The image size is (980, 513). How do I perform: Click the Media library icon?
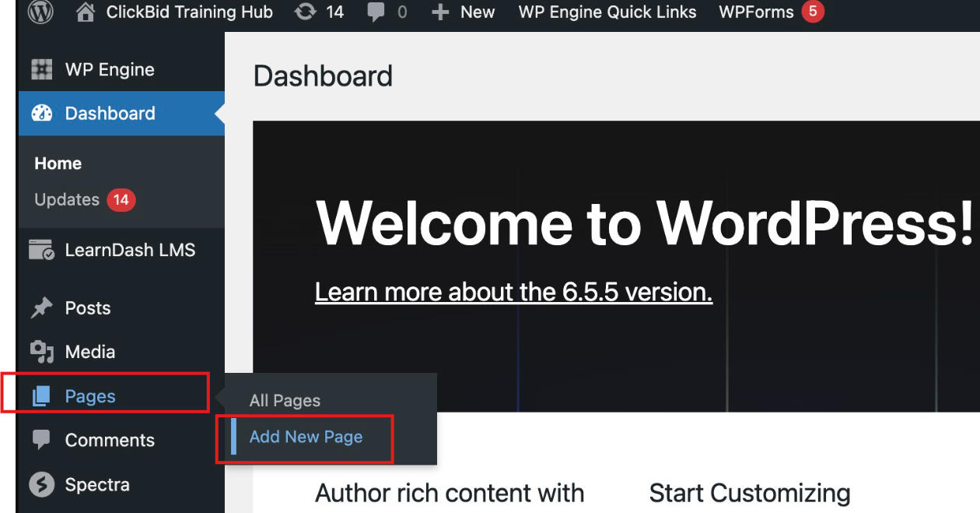pos(41,352)
